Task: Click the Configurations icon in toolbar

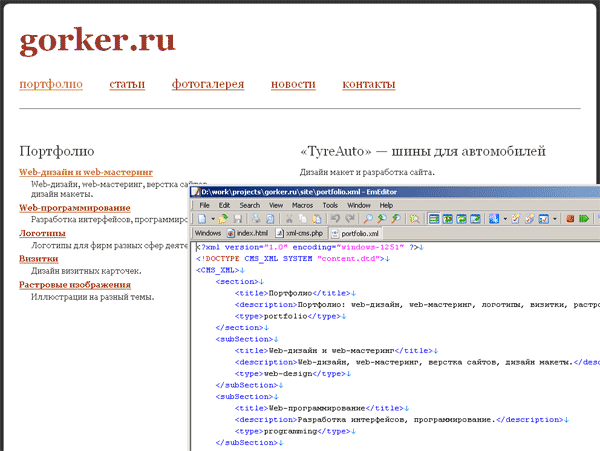Action: tap(494, 218)
